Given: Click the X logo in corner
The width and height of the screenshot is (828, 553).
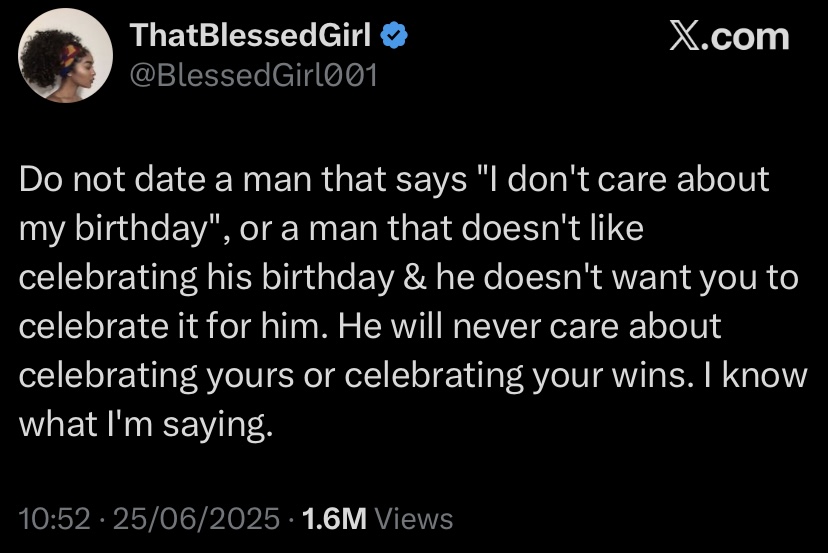Looking at the screenshot, I should [x=686, y=37].
